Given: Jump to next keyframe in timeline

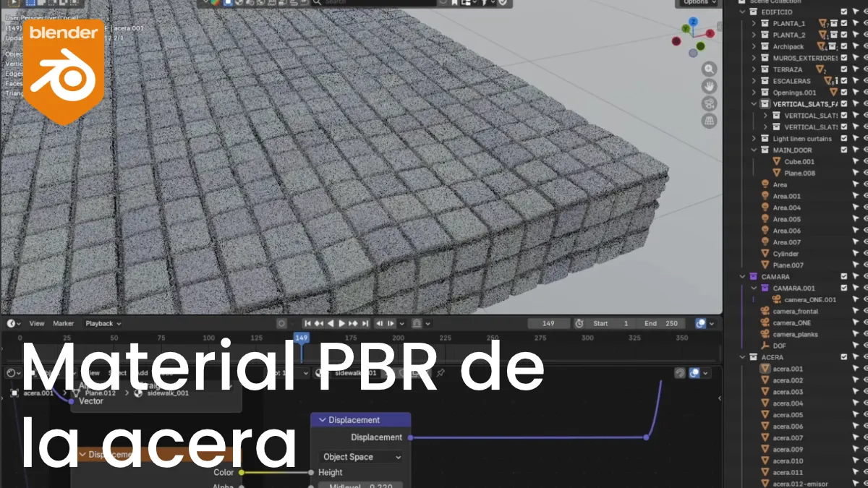Looking at the screenshot, I should [354, 323].
